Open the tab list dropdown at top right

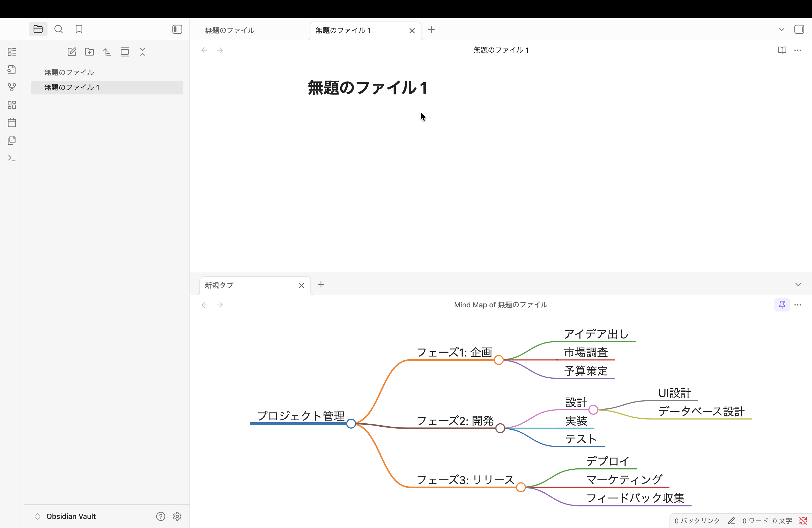[x=781, y=29]
